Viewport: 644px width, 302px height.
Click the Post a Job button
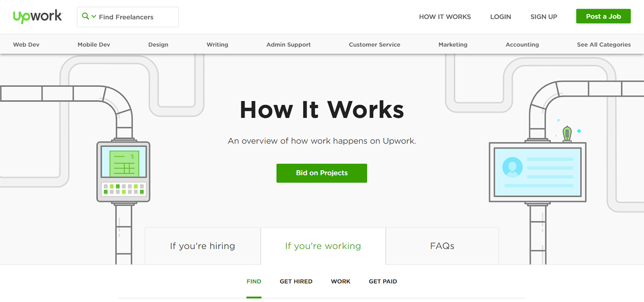603,16
